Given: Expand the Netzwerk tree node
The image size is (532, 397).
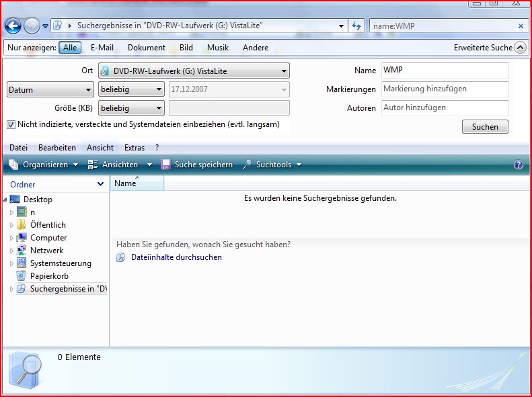Looking at the screenshot, I should [x=11, y=251].
